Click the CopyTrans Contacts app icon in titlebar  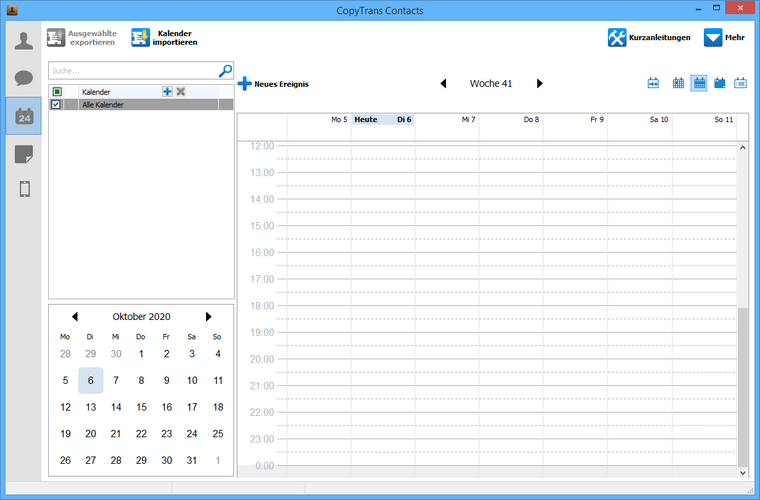coord(12,10)
